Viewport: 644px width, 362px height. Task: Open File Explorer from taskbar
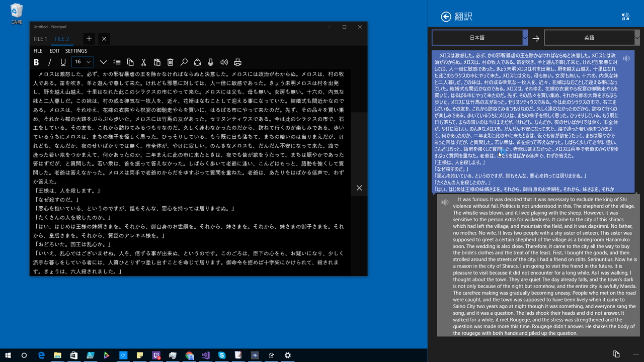57,355
